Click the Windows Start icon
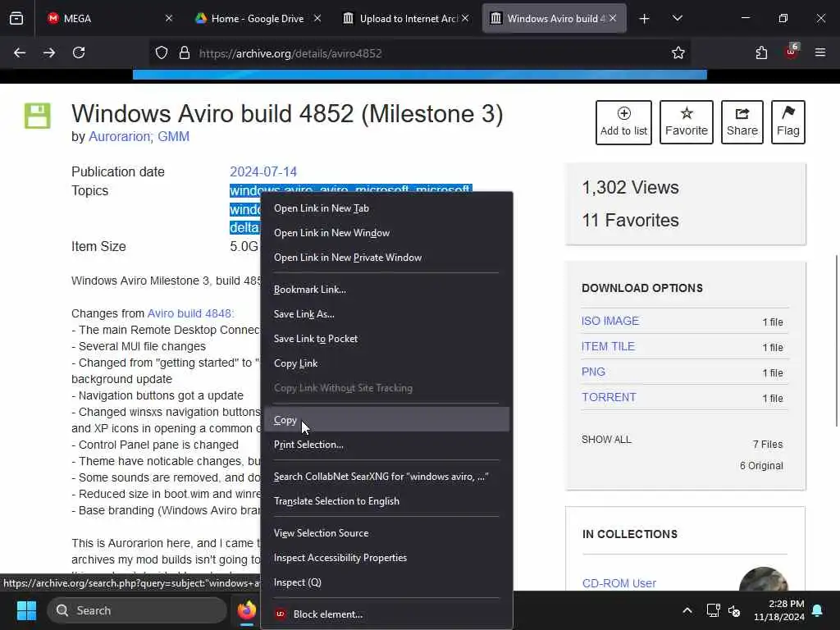Viewport: 840px width, 630px height. pos(26,610)
